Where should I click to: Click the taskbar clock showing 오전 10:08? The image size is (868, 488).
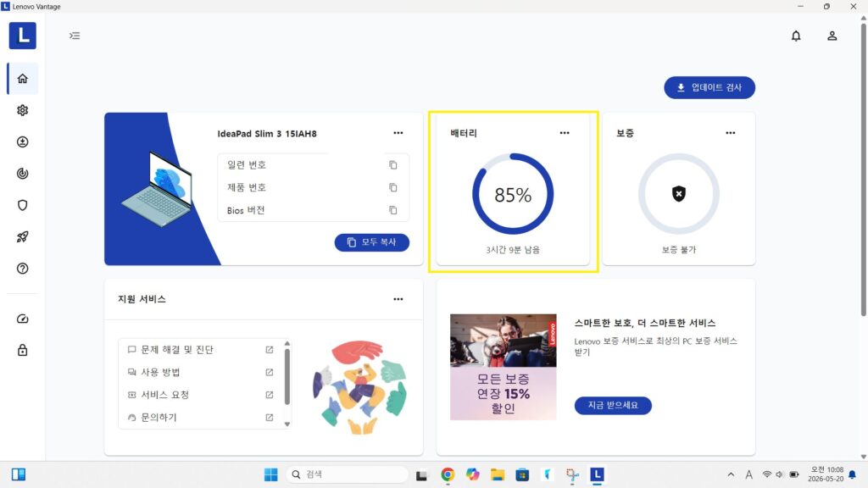tap(826, 474)
